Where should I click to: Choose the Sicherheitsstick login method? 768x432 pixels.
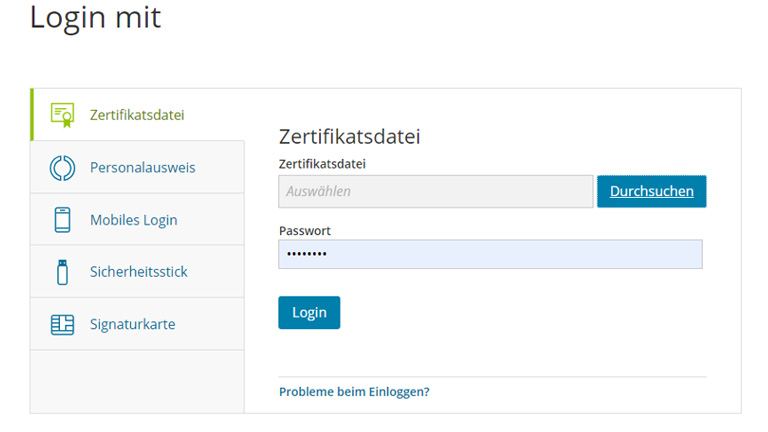coord(138,272)
